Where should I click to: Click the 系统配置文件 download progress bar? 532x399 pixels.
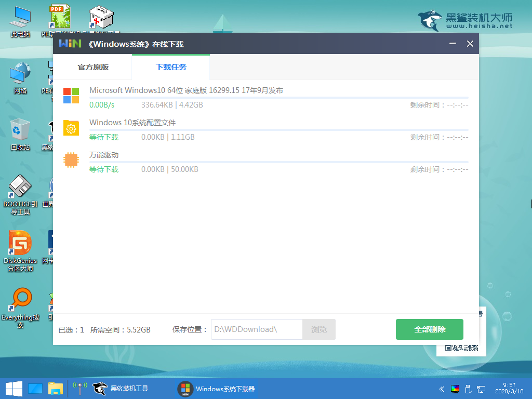coord(279,130)
